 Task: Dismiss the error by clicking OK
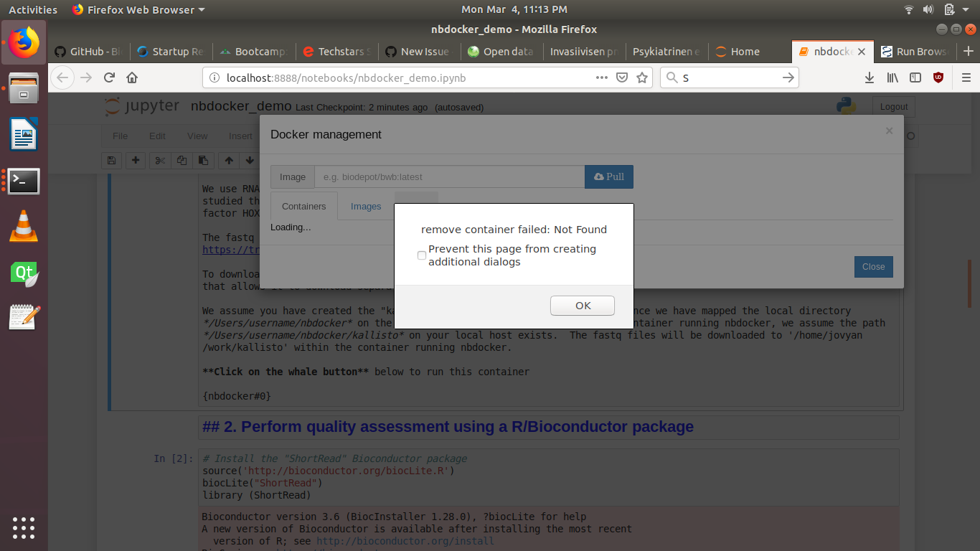(x=582, y=305)
